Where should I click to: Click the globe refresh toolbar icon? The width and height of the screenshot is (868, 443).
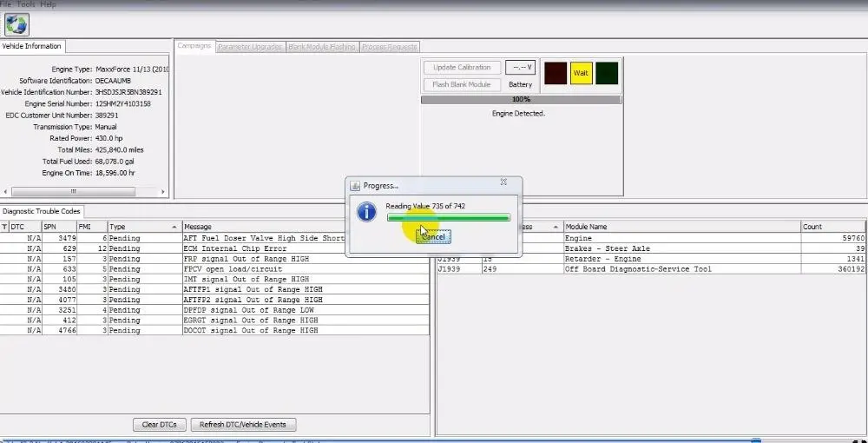[x=16, y=25]
